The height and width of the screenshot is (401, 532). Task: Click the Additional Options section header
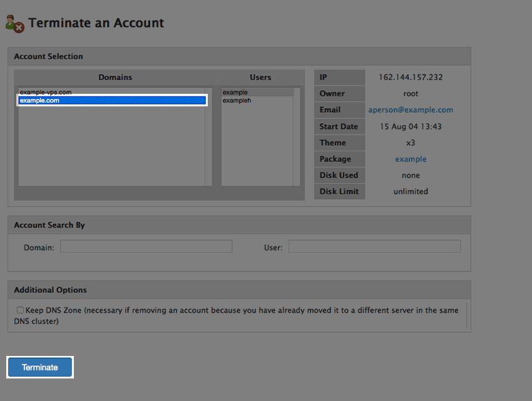click(49, 290)
